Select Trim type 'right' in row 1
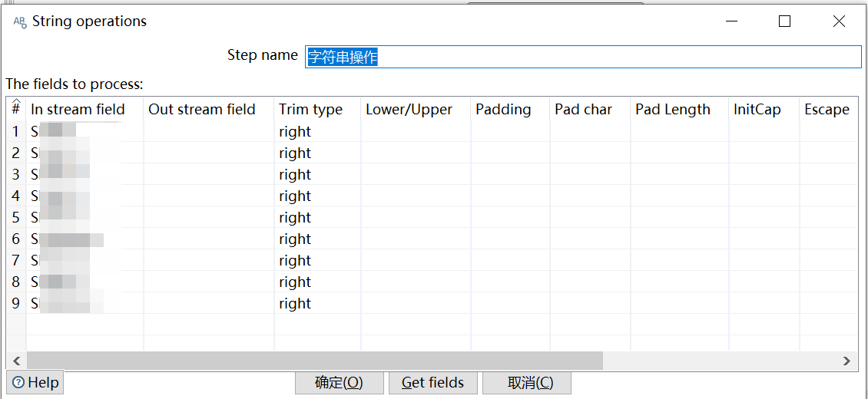This screenshot has height=399, width=868. pos(317,131)
